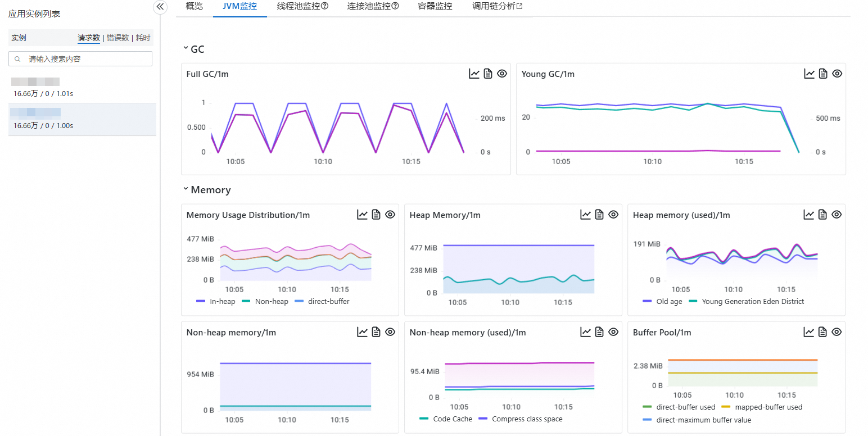Toggle the direct-buffer legend swatch
The height and width of the screenshot is (436, 868).
click(x=299, y=302)
